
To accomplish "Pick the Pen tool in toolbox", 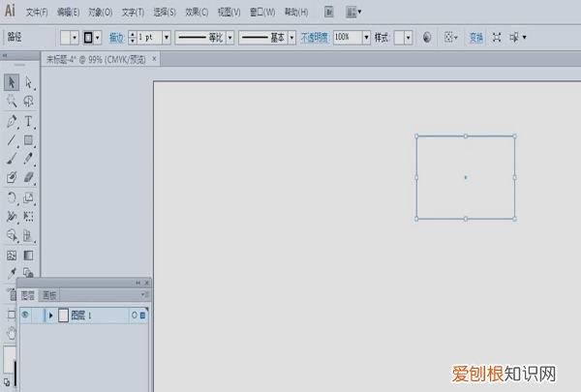I will 12,122.
